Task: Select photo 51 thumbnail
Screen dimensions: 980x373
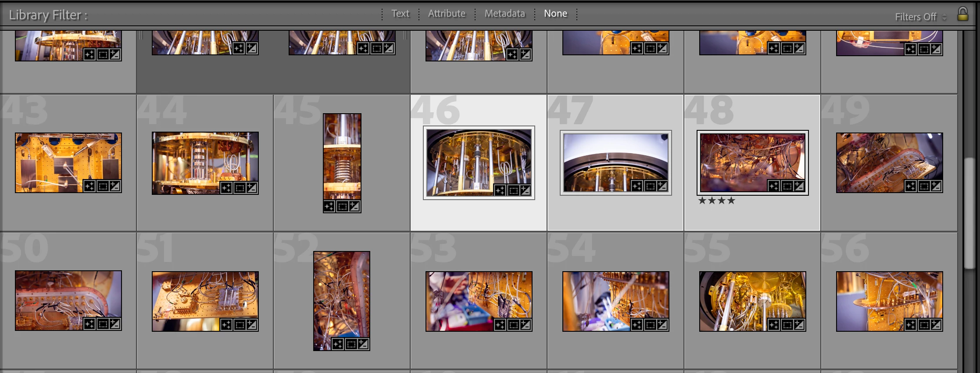Action: point(205,301)
